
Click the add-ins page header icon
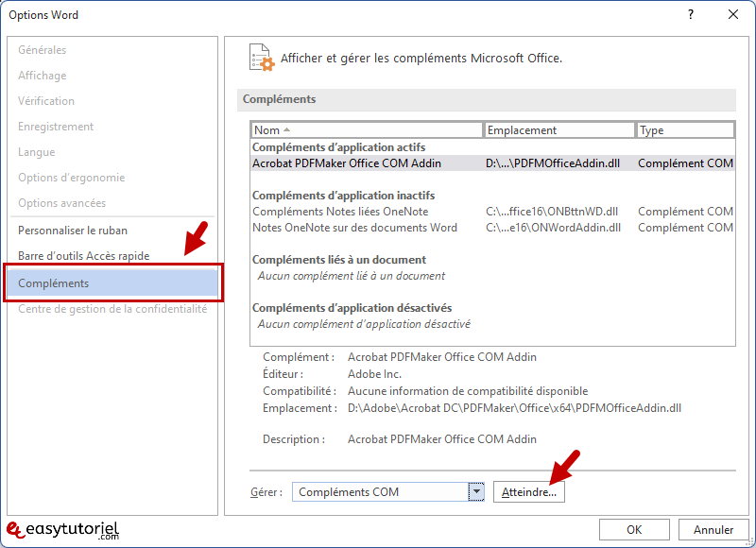tap(262, 58)
